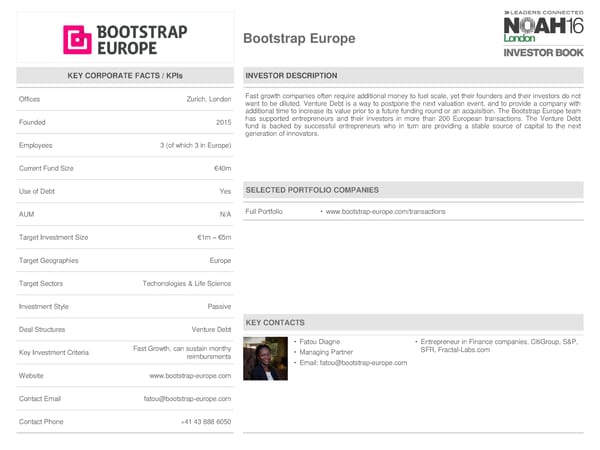
Task: Click the Bootstrap Europe page title
Action: pyautogui.click(x=299, y=39)
